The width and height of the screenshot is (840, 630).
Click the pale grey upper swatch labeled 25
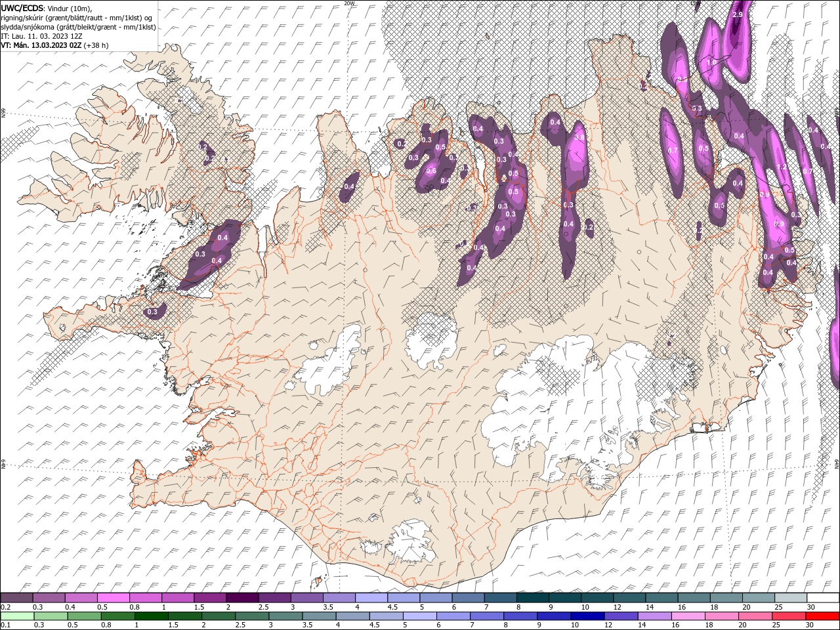[791, 598]
